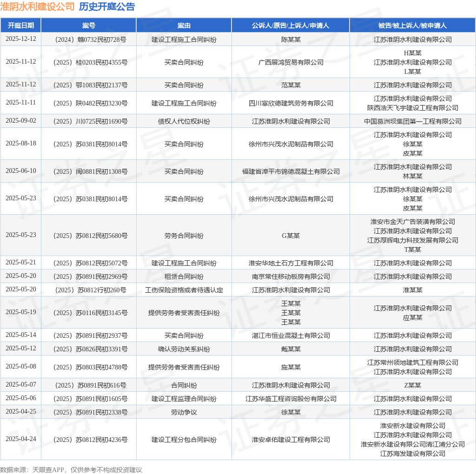The height and width of the screenshot is (474, 476).
Task: Click cause 工伤保险资格或者待遇认定
Action: click(x=184, y=290)
